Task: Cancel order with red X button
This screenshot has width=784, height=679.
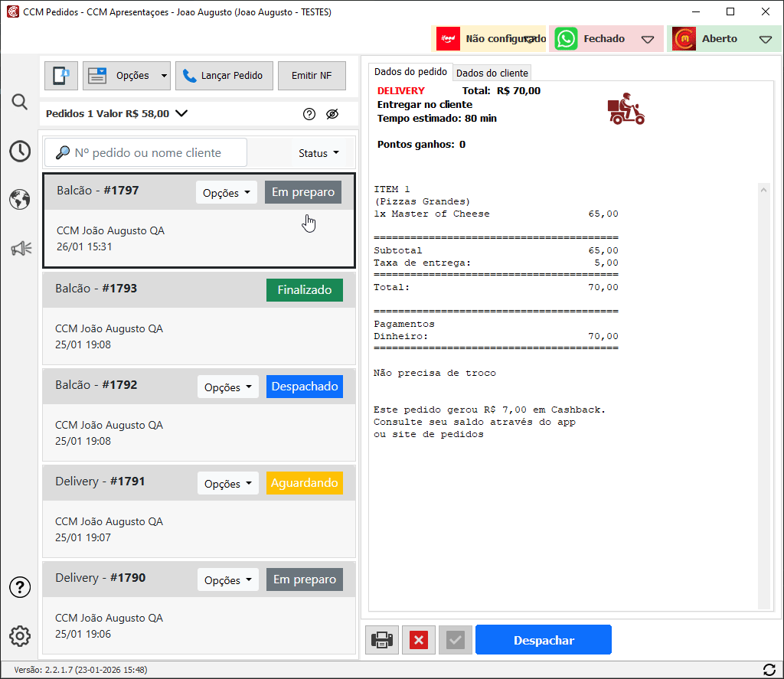Action: [x=419, y=640]
